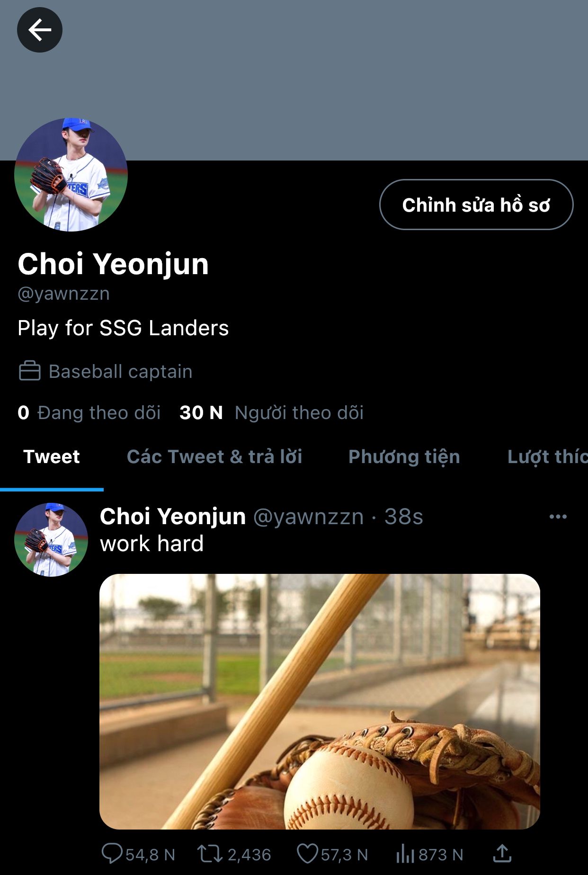Open the large profile avatar picture

[x=71, y=175]
